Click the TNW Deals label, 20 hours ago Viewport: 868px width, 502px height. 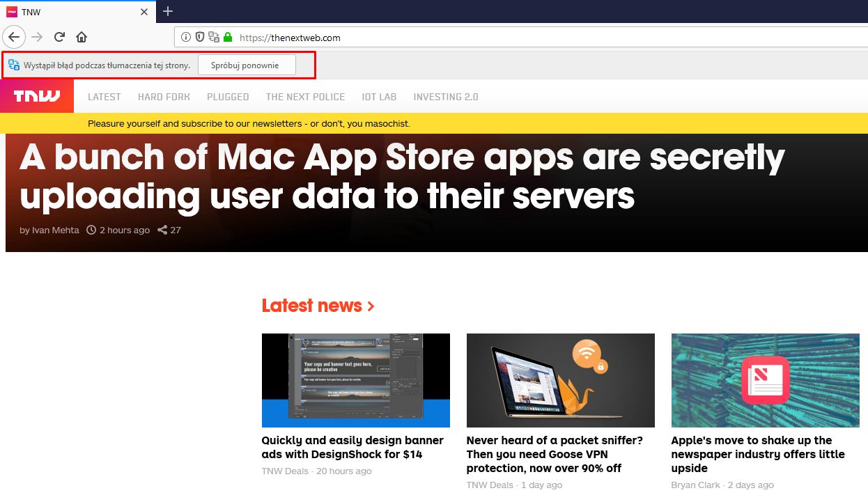[285, 471]
